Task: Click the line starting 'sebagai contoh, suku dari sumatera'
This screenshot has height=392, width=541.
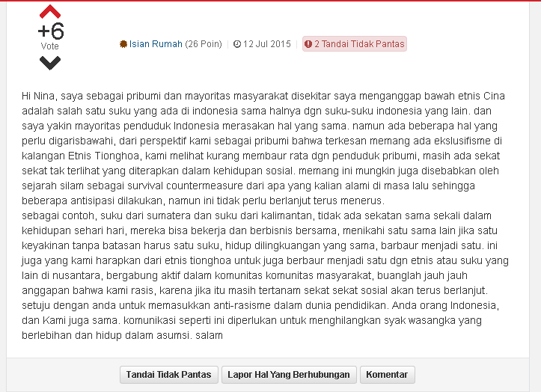Action: (x=257, y=215)
